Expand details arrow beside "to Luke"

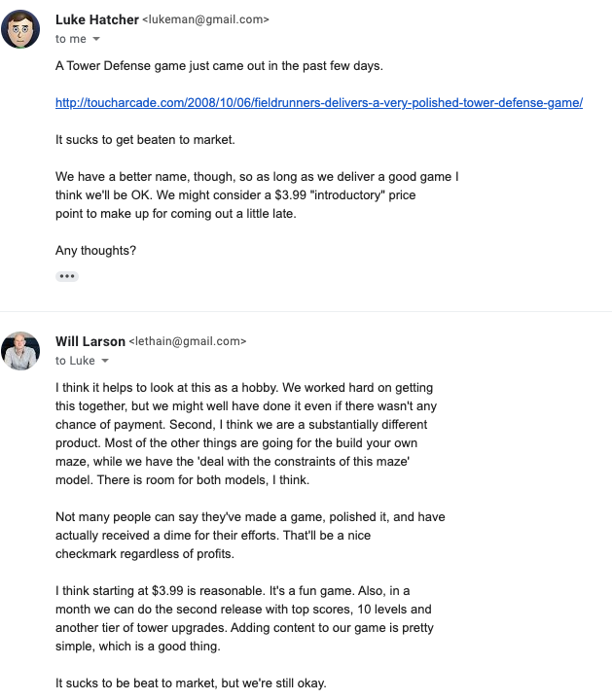[x=105, y=361]
